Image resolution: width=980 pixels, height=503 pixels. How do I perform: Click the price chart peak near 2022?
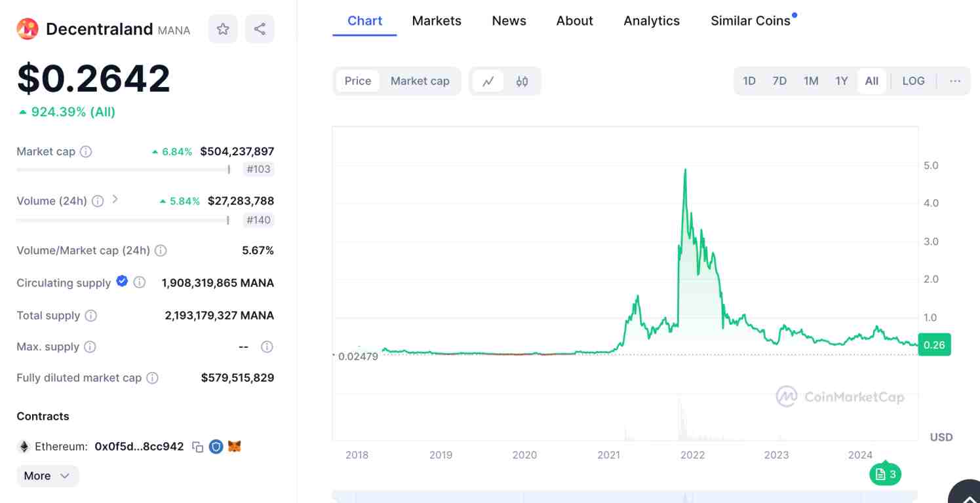tap(685, 170)
